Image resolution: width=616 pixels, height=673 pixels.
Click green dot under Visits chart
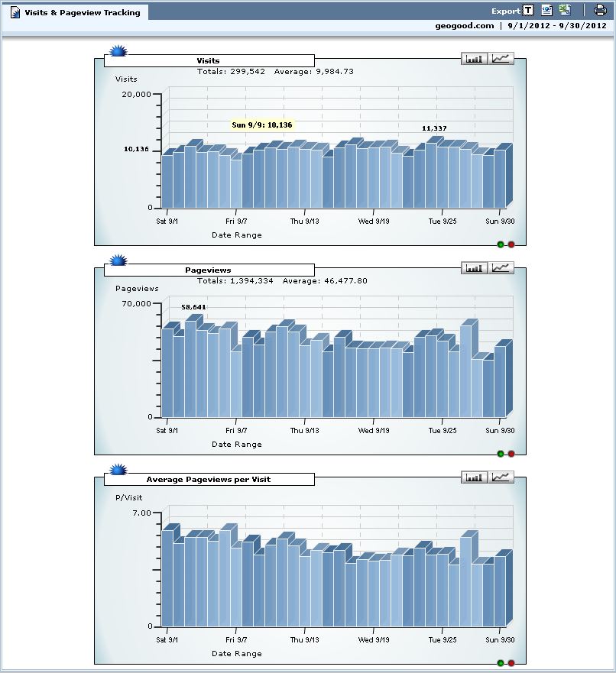coord(501,244)
